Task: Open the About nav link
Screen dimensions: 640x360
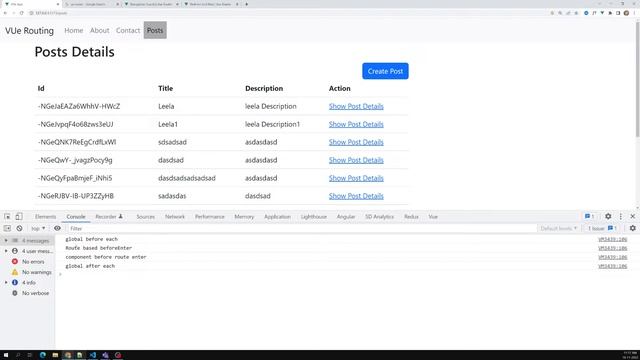Action: [x=100, y=30]
